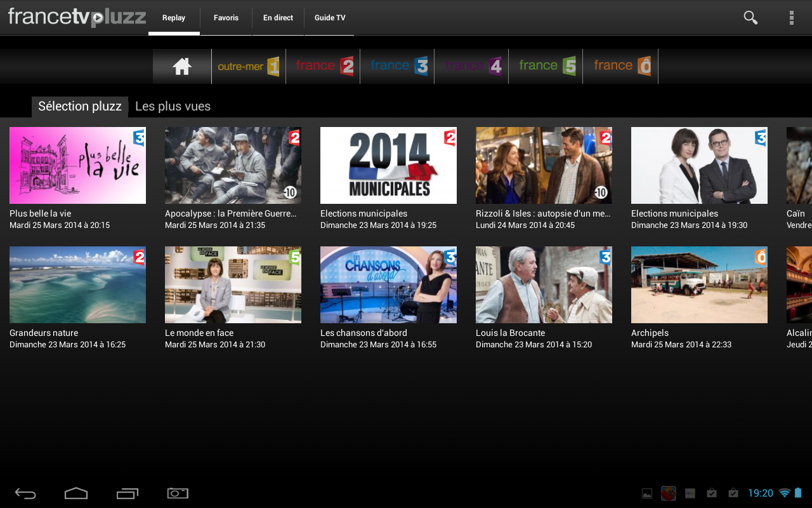This screenshot has width=812, height=508.
Task: Open Elections municipales France 3 presenters thumbnail
Action: point(699,165)
